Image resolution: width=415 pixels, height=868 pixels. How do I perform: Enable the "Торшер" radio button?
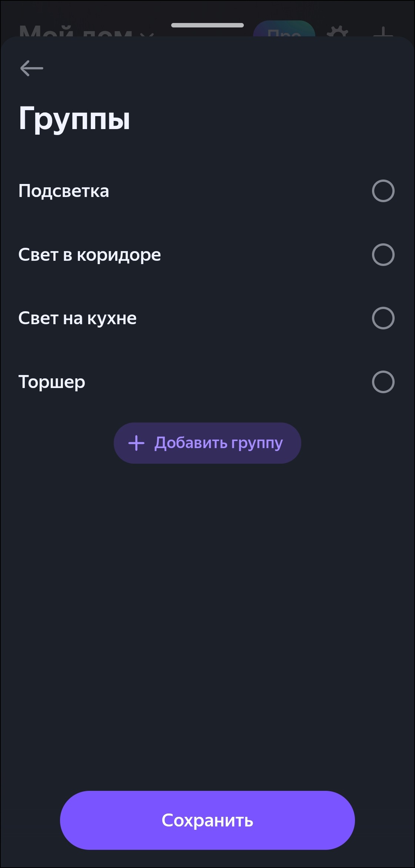click(383, 382)
